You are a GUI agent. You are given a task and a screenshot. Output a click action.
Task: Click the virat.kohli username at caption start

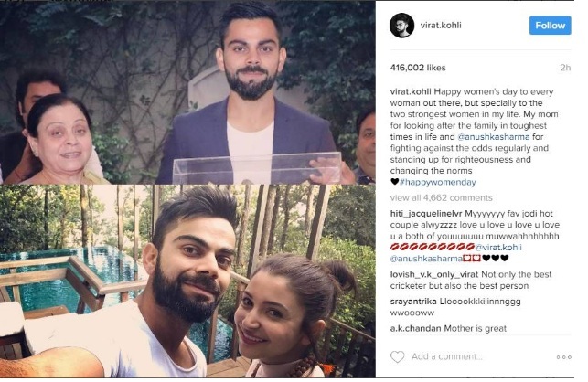[x=411, y=92]
